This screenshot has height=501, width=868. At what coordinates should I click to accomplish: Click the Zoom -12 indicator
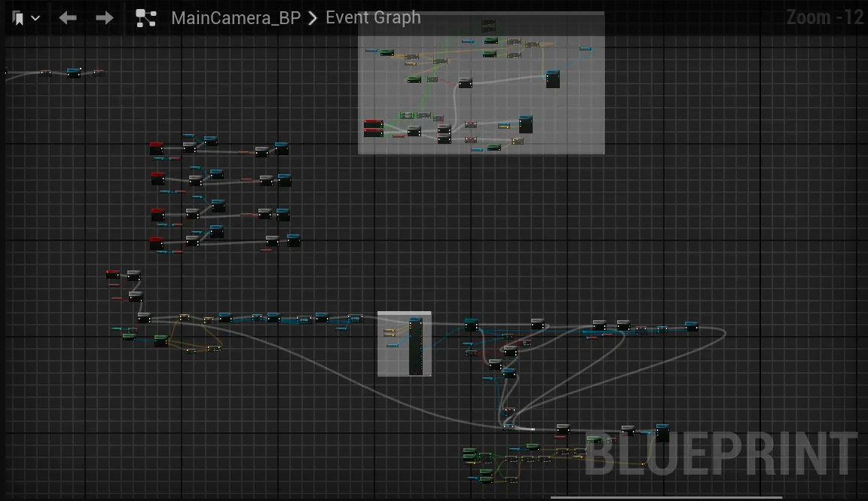tap(824, 17)
